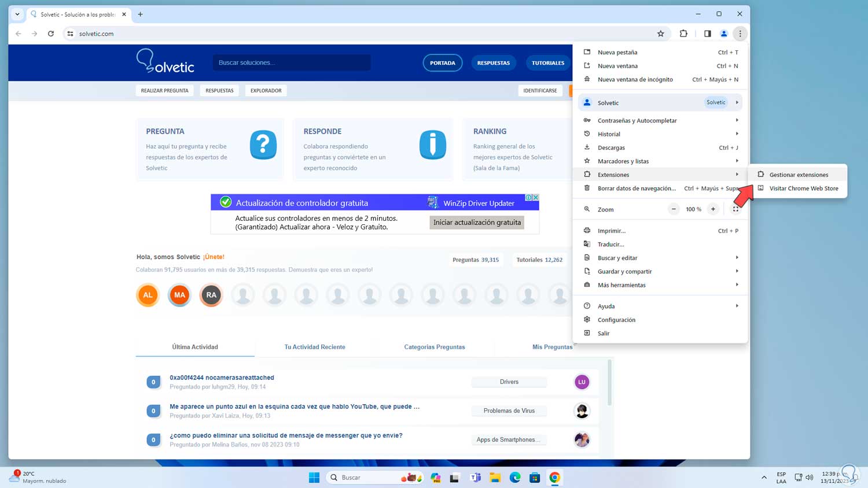Click Iniciar actualización gratuita ad button

pyautogui.click(x=477, y=223)
